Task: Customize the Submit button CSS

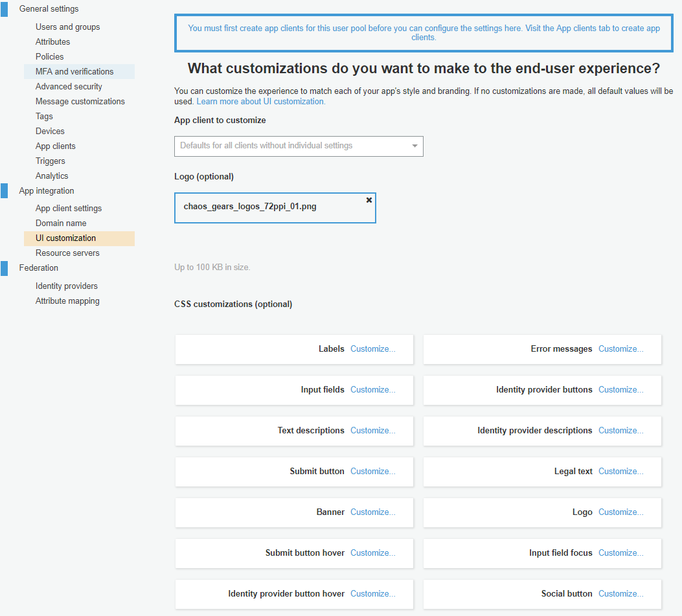Action: [x=372, y=472]
